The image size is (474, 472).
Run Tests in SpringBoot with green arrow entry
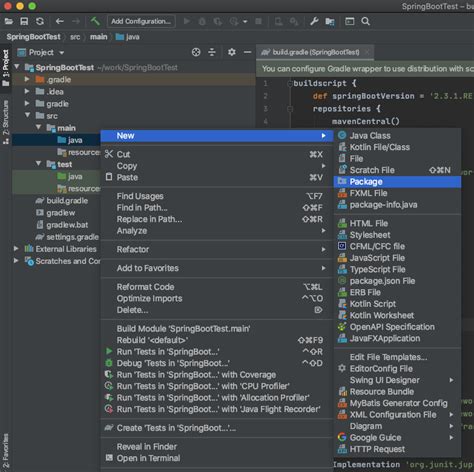click(x=217, y=352)
